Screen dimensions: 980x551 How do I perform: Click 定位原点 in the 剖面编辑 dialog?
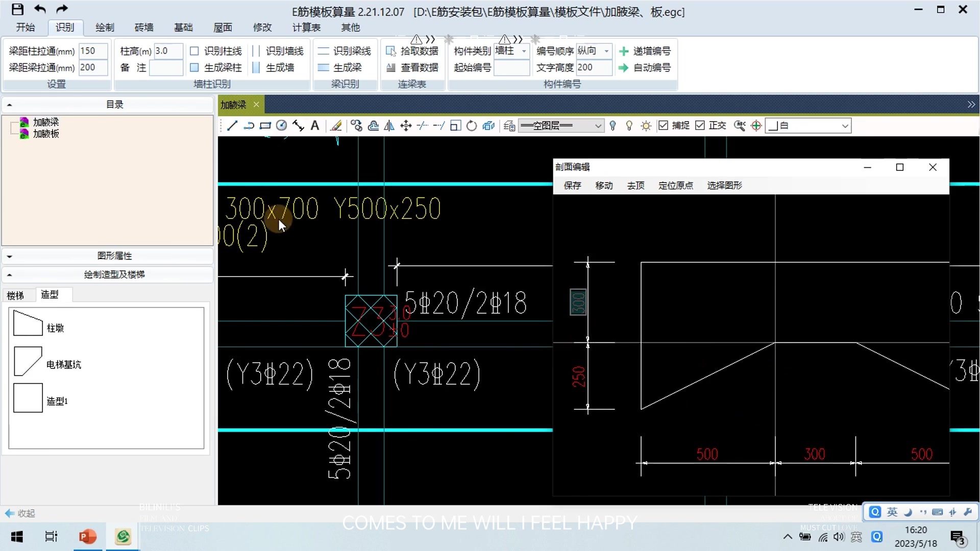(676, 186)
